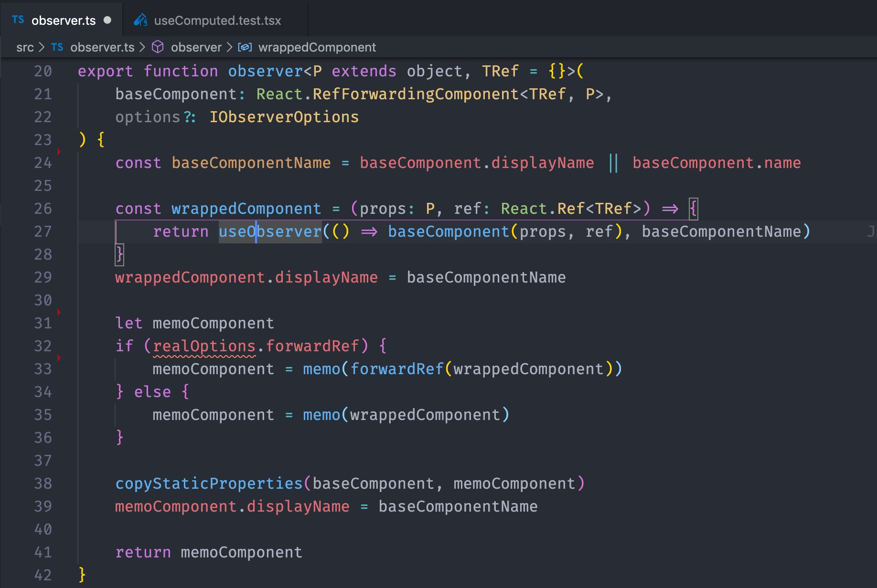The height and width of the screenshot is (588, 877).
Task: Click the useObserver call on line 27
Action: click(x=270, y=231)
